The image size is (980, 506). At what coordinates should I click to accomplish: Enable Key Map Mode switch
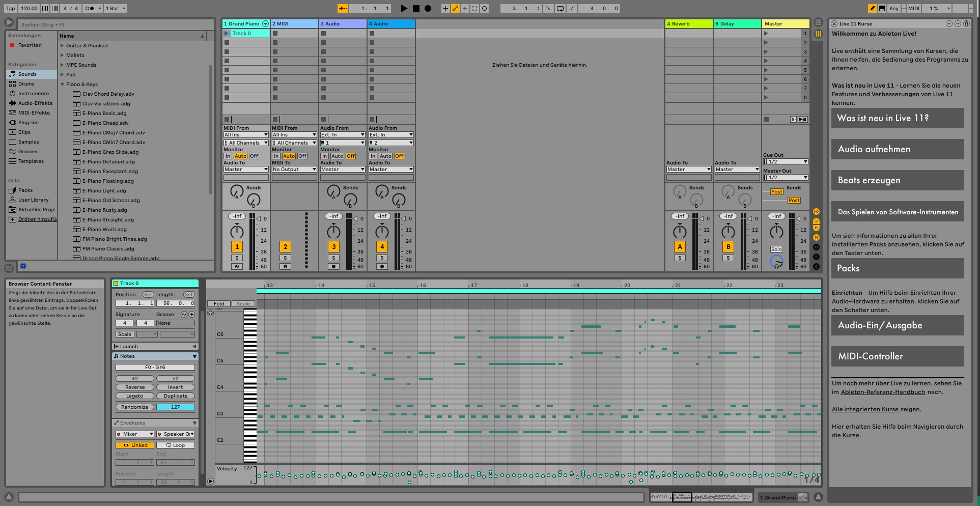click(x=893, y=8)
